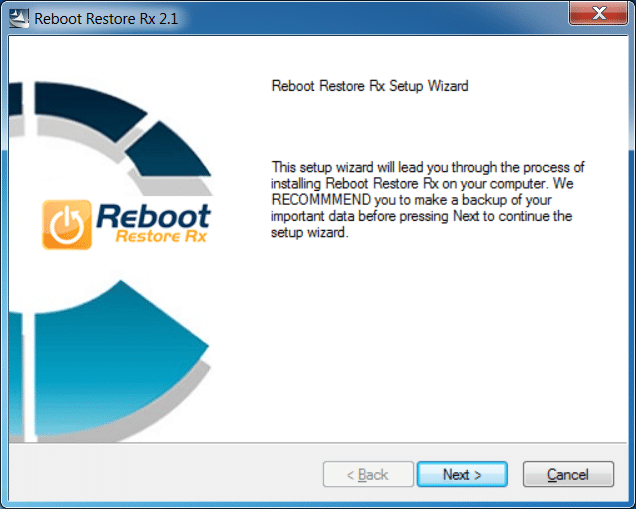Click the blue "Reboot" logo text
The width and height of the screenshot is (636, 509).
coord(154,215)
